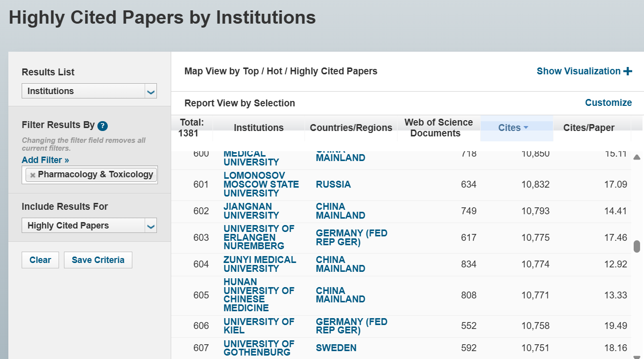This screenshot has height=359, width=644.
Task: Remove the Pharmacology & Toxicology filter tag
Action: (32, 175)
